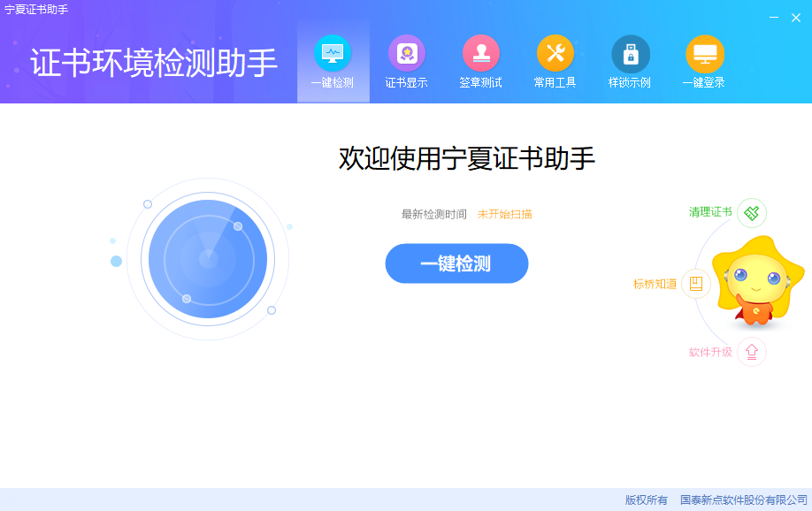Click the 样锁示例 lock icon
This screenshot has width=812, height=511.
630,54
